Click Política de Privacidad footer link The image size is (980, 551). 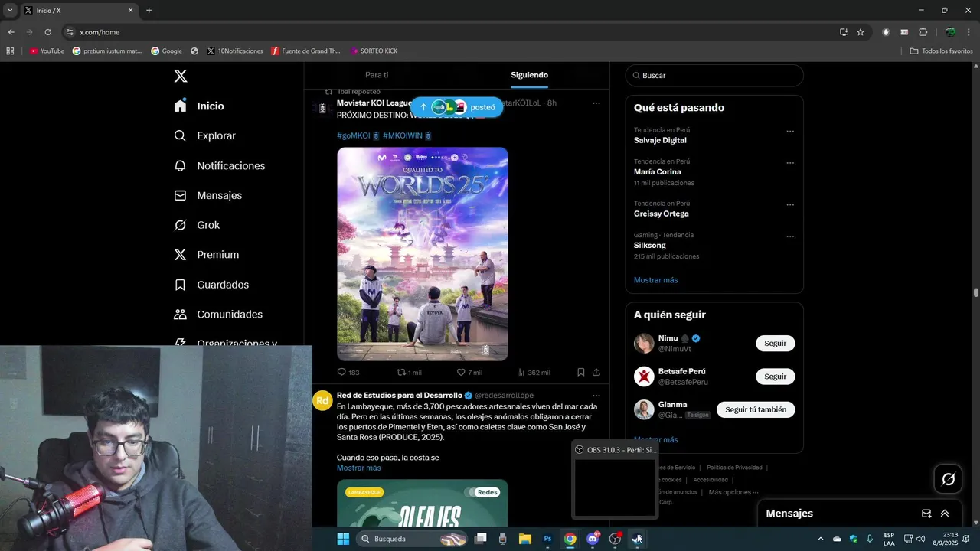point(734,468)
